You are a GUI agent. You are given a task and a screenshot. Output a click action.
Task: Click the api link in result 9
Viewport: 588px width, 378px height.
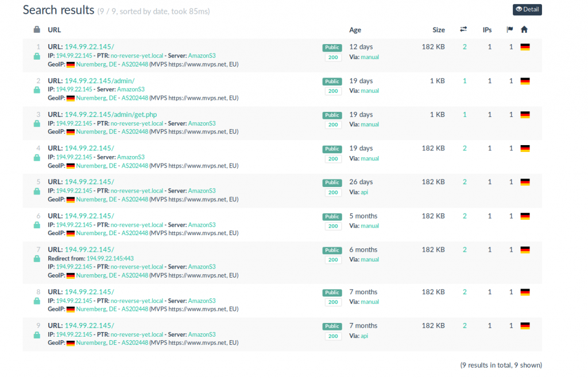tap(364, 336)
